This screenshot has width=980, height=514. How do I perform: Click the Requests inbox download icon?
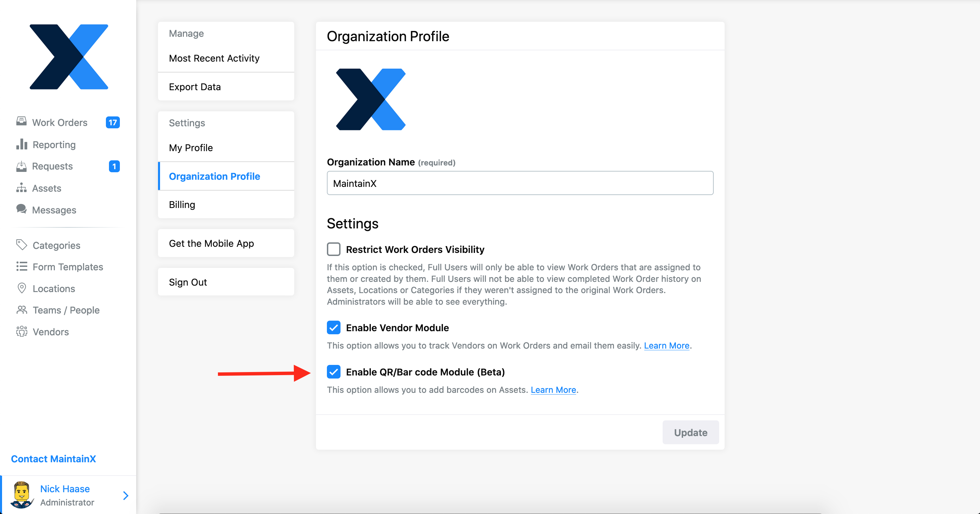coord(21,166)
